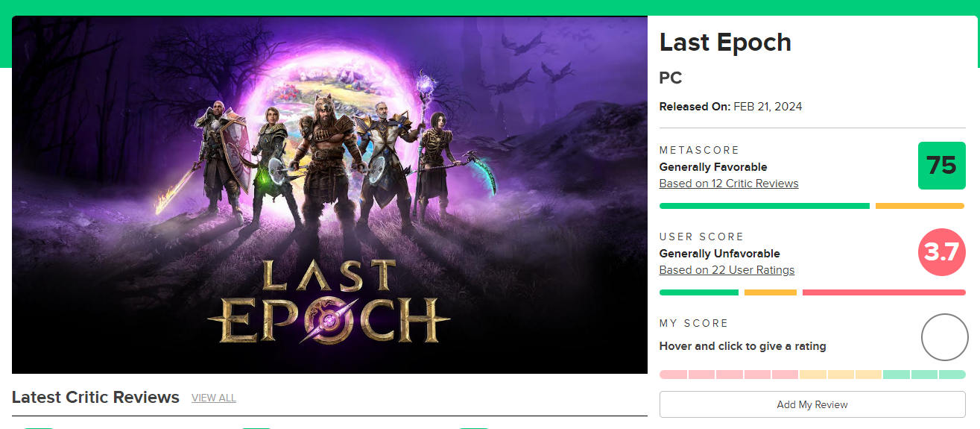
Task: Click the red negative segment of User Score bar
Action: click(x=883, y=292)
